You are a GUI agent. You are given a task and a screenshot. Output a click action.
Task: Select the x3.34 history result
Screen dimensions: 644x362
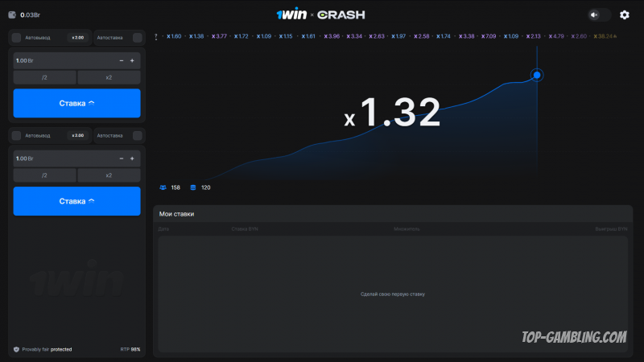click(x=354, y=36)
